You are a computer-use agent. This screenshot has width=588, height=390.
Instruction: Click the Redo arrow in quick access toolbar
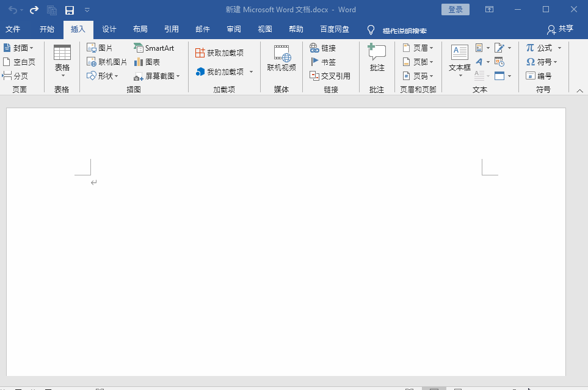point(34,10)
